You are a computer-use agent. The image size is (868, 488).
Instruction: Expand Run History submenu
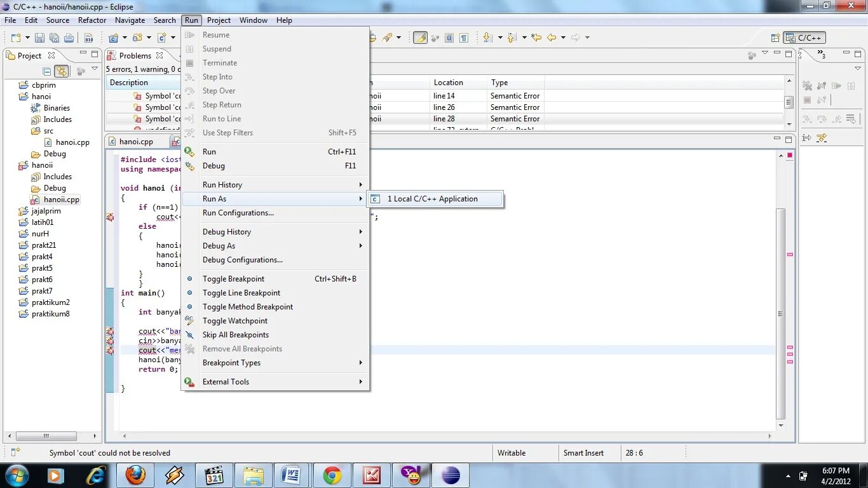[x=276, y=185]
